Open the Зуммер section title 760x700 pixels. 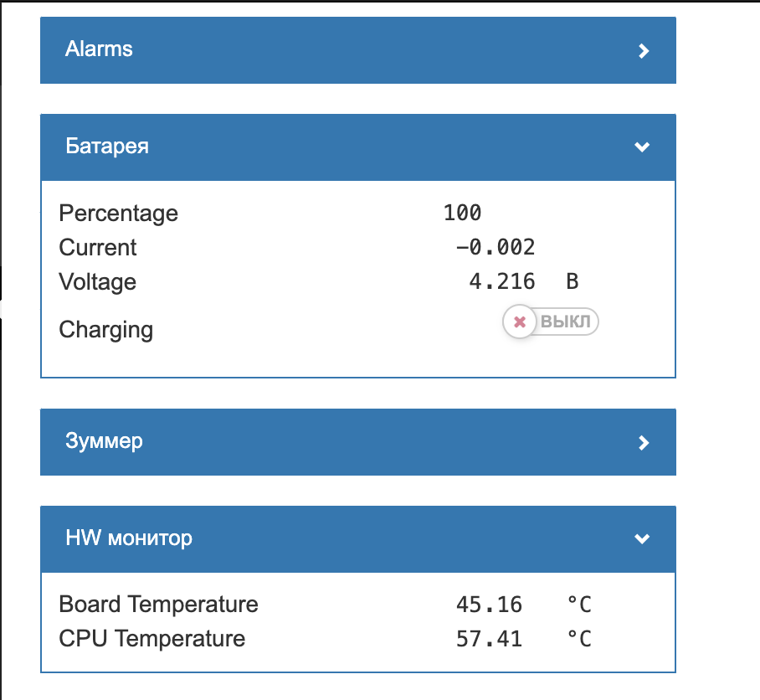coord(104,441)
